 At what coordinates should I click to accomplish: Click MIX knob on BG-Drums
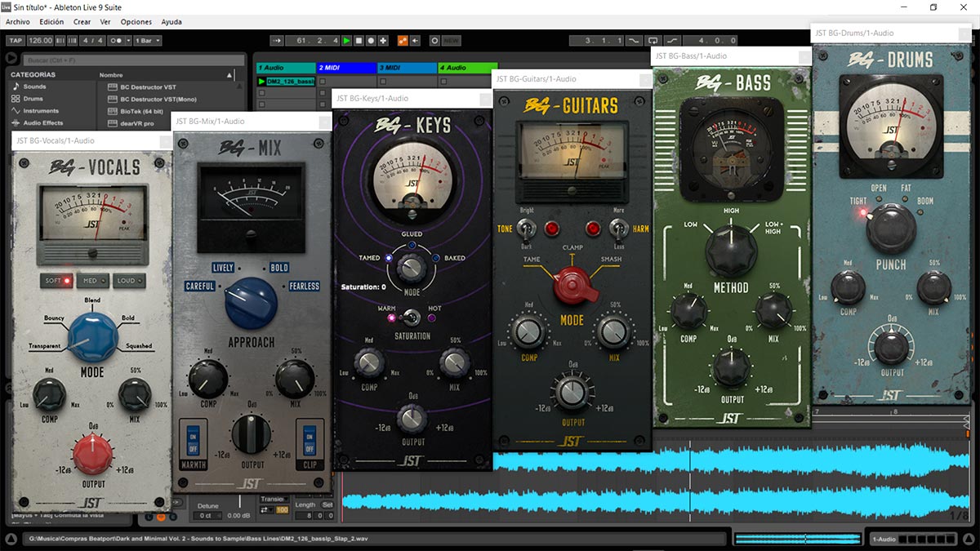point(933,288)
